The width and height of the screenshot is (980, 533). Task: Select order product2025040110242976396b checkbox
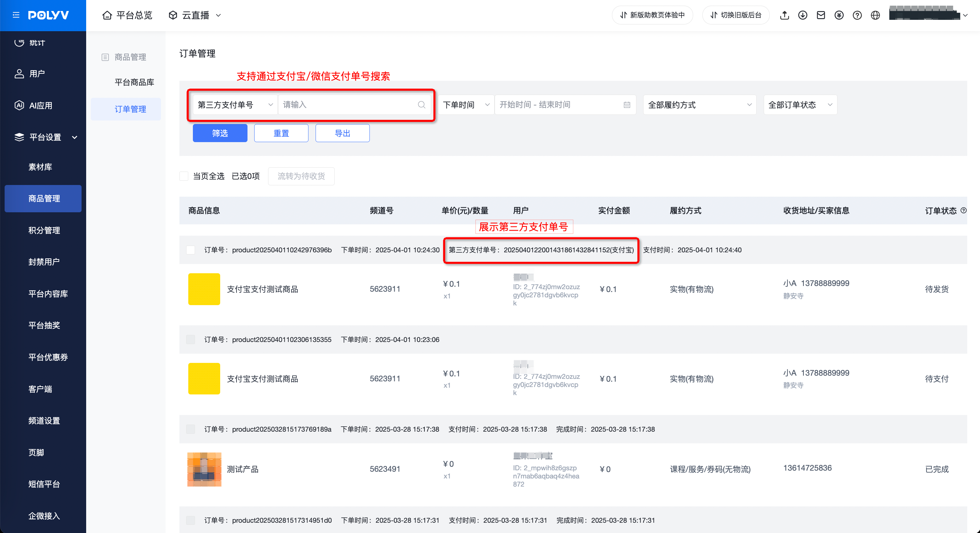191,250
